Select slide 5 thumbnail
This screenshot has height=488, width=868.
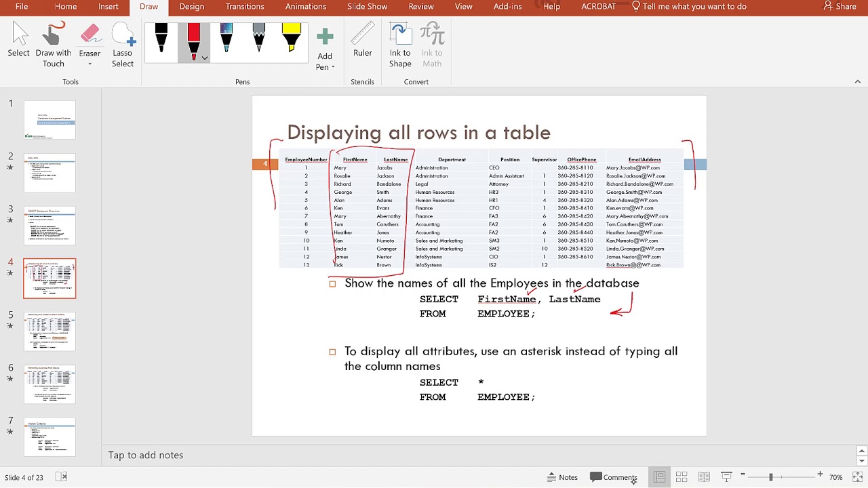coord(50,331)
